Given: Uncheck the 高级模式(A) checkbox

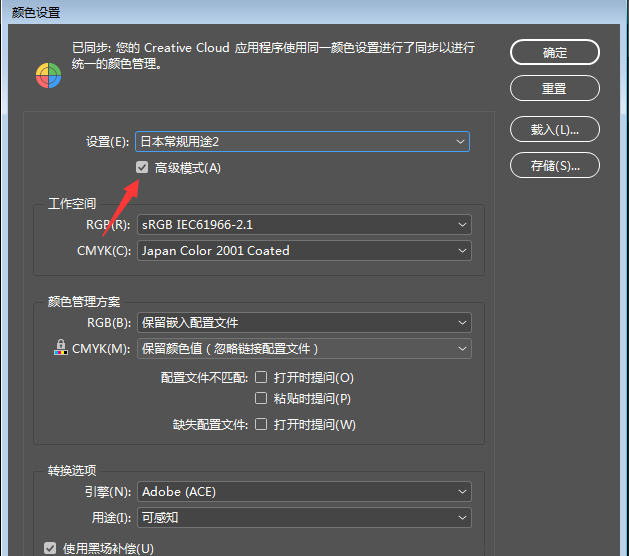Looking at the screenshot, I should 142,167.
